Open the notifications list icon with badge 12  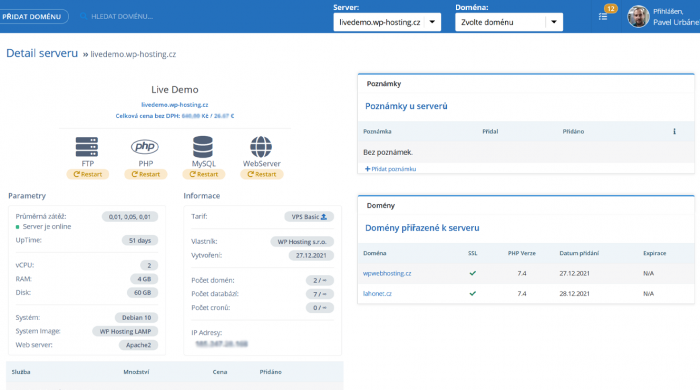point(603,17)
